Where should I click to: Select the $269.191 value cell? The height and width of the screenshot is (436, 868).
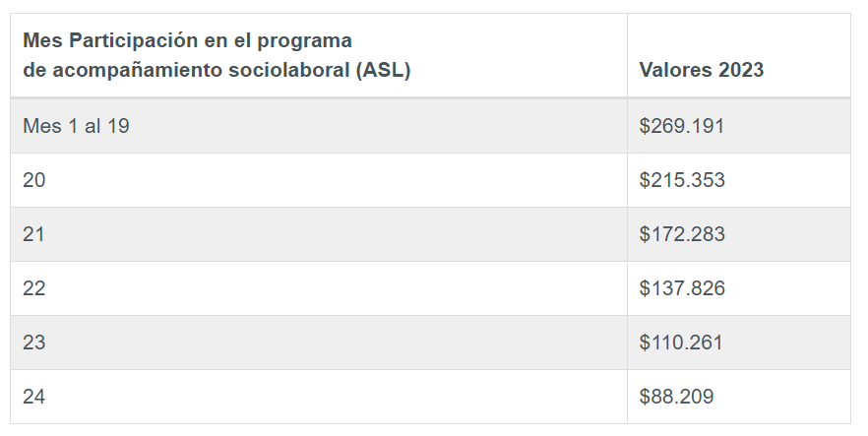point(681,126)
